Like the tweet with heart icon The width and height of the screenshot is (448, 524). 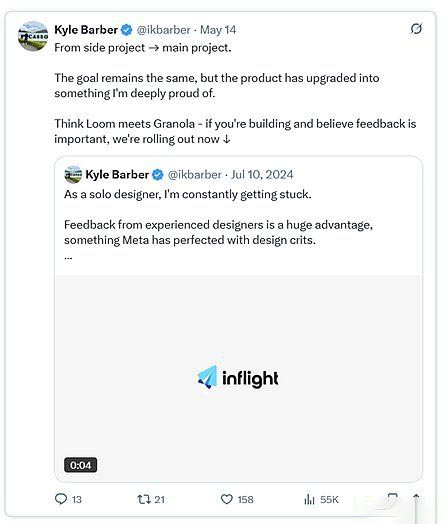tap(227, 499)
